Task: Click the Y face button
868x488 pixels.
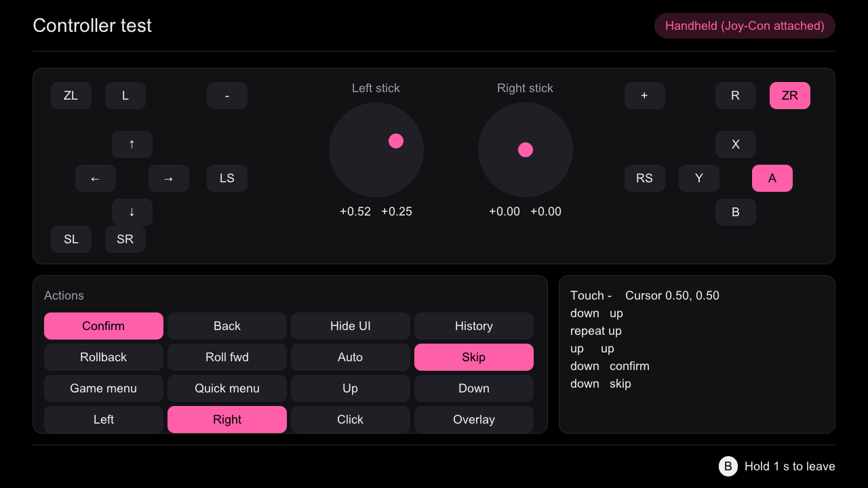Action: [699, 178]
